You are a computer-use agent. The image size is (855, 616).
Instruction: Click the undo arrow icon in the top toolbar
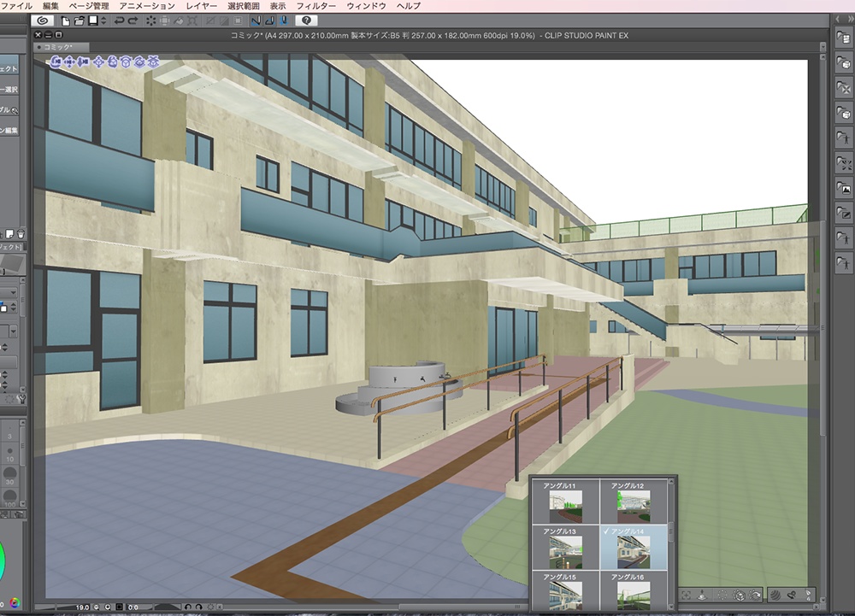pyautogui.click(x=120, y=21)
